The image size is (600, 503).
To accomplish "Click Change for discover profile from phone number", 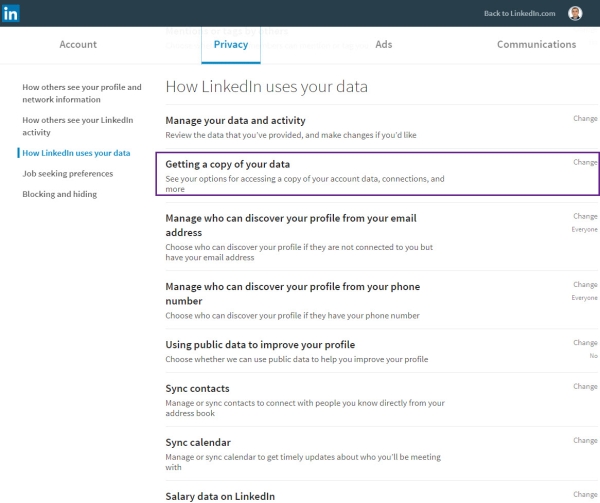I will pos(585,285).
